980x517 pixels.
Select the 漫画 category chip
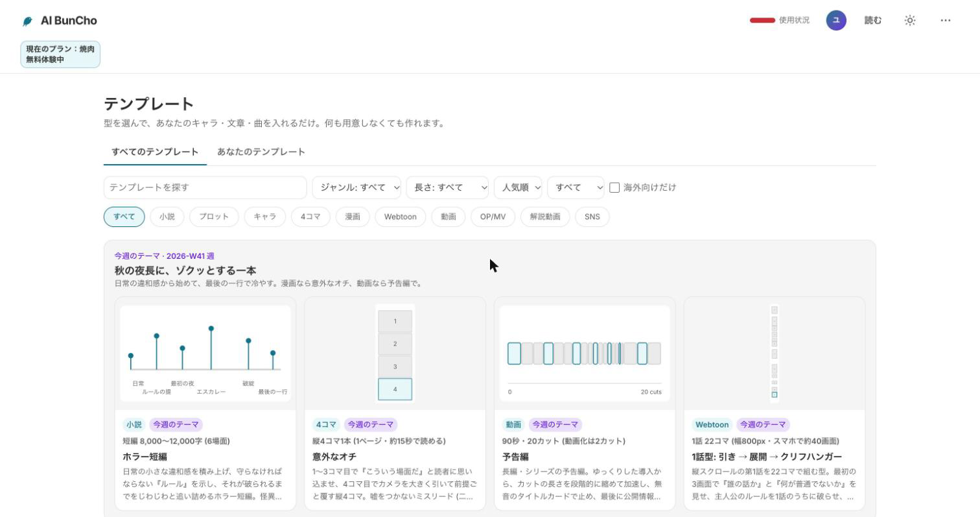[353, 217]
